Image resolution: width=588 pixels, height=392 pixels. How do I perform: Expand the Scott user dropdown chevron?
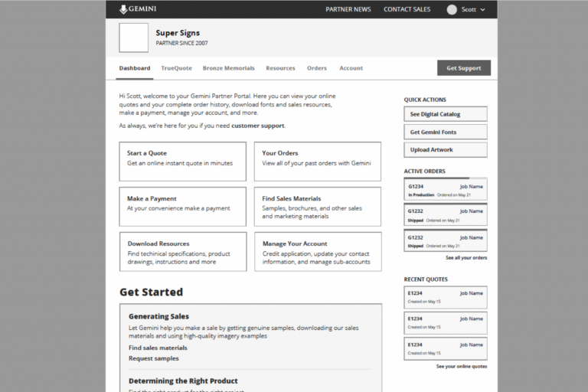pyautogui.click(x=482, y=10)
